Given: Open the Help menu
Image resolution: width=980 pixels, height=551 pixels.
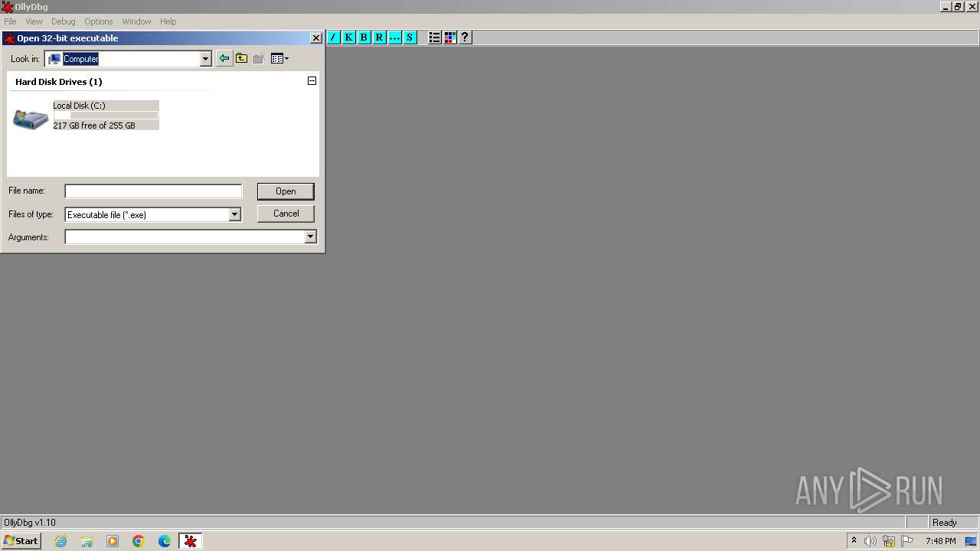Looking at the screenshot, I should pyautogui.click(x=168, y=21).
